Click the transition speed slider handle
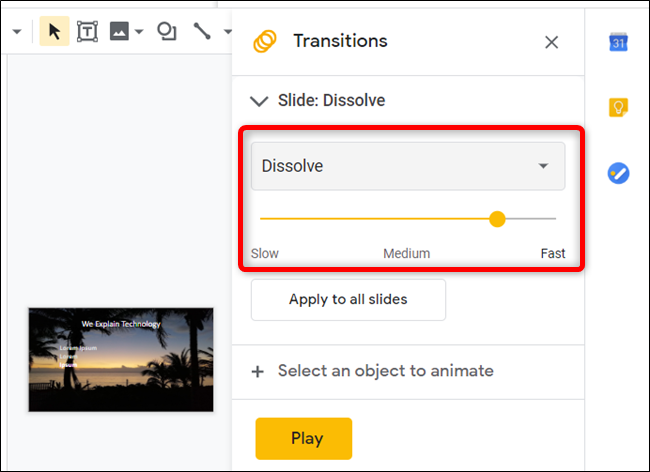The image size is (650, 472). pos(497,219)
